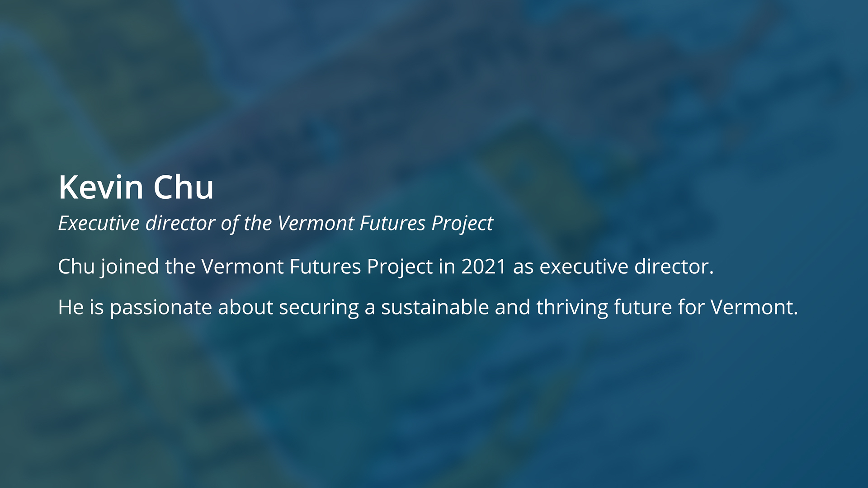
Task: Click 'Vermont Futures Project' in the italic subtitle
Action: point(385,223)
